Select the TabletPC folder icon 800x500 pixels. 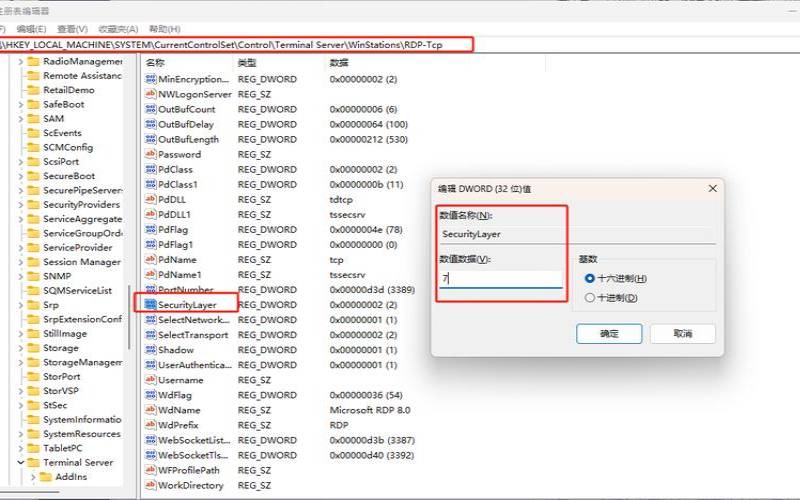(x=33, y=448)
